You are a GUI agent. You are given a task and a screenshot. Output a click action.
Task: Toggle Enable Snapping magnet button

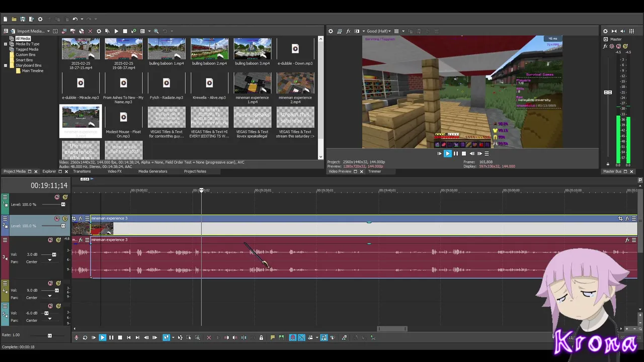coord(293,338)
